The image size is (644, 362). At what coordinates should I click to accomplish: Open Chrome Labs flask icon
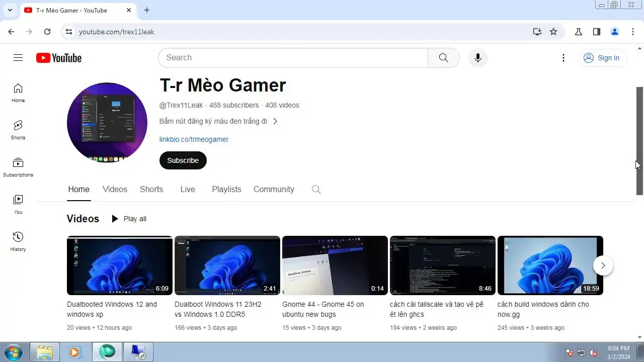pyautogui.click(x=579, y=32)
